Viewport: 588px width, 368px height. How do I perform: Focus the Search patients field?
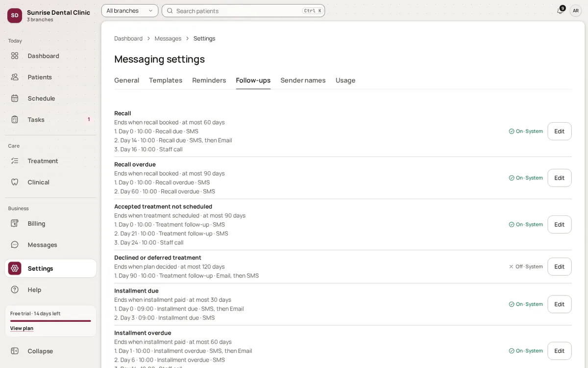[x=244, y=11]
